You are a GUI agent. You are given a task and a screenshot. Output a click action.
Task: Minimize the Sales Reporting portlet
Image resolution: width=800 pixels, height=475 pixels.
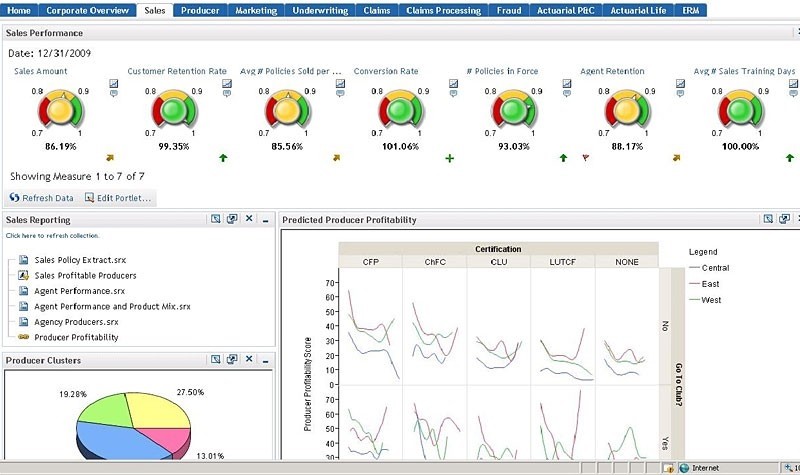point(265,219)
